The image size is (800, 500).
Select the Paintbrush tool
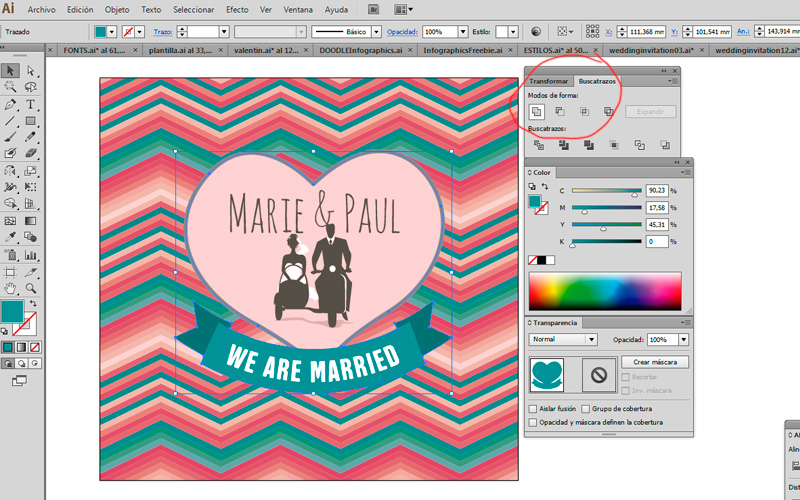(x=10, y=137)
